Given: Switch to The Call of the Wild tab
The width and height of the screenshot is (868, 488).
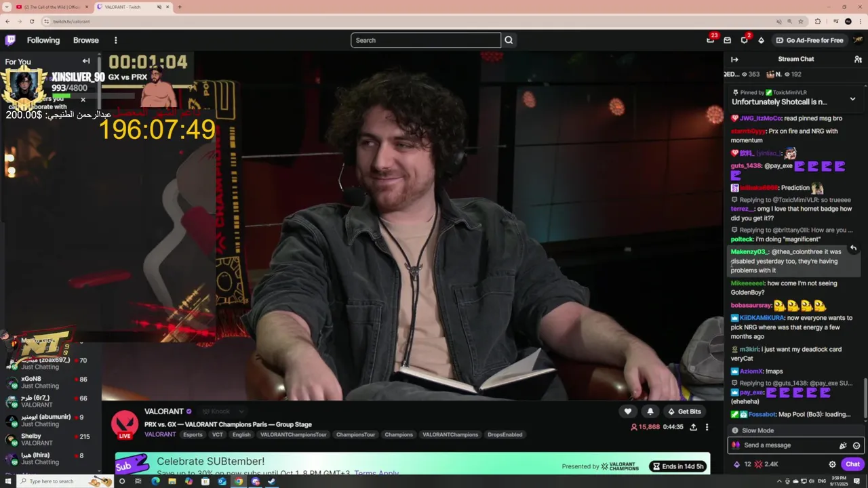Looking at the screenshot, I should 52,7.
